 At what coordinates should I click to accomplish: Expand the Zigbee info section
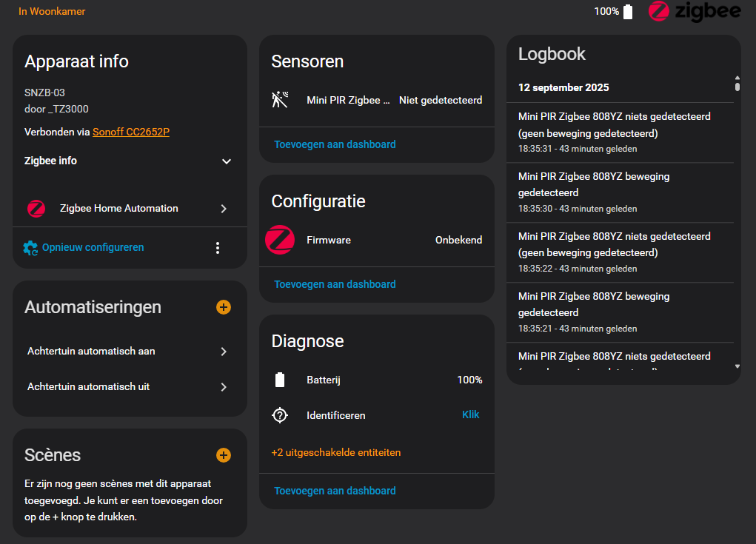point(226,161)
